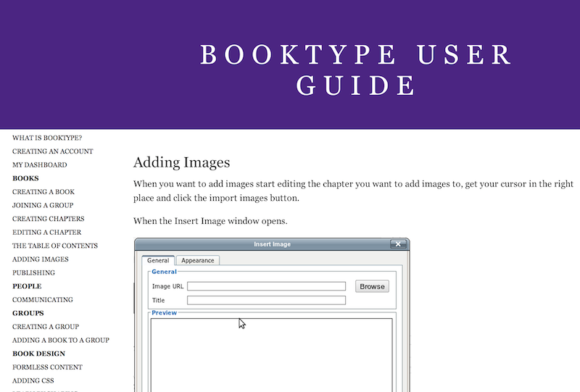Go to 'My Dashboard' chapter
Screen dimensions: 580x392
pos(40,165)
